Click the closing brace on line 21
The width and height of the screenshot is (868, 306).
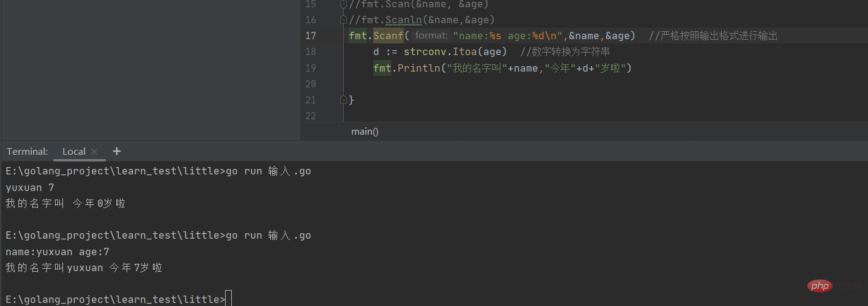[352, 100]
